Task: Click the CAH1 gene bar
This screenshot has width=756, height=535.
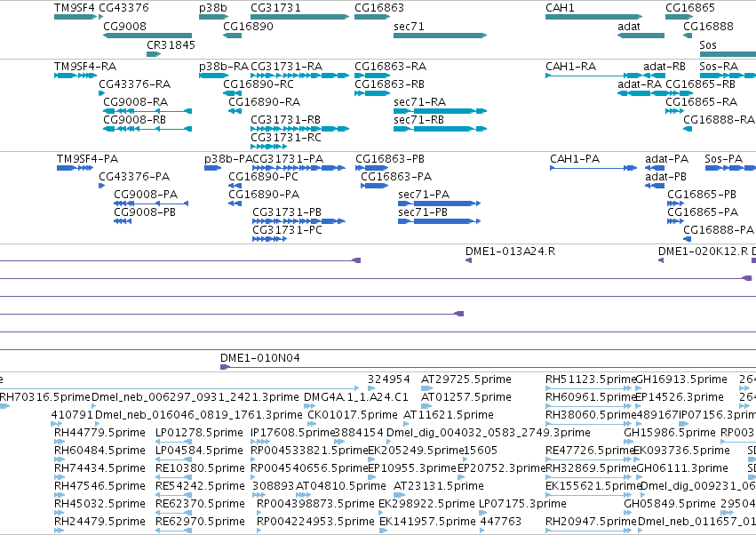Action: pyautogui.click(x=594, y=17)
